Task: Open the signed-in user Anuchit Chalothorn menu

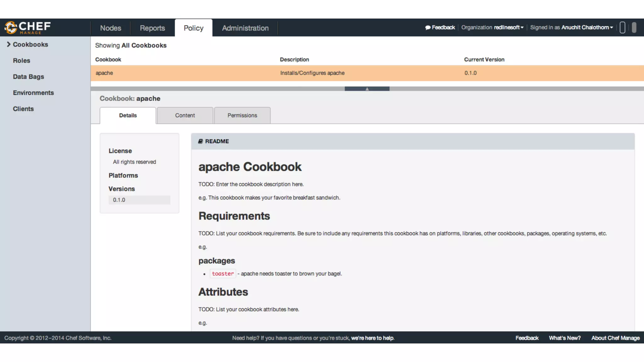Action: 587,28
